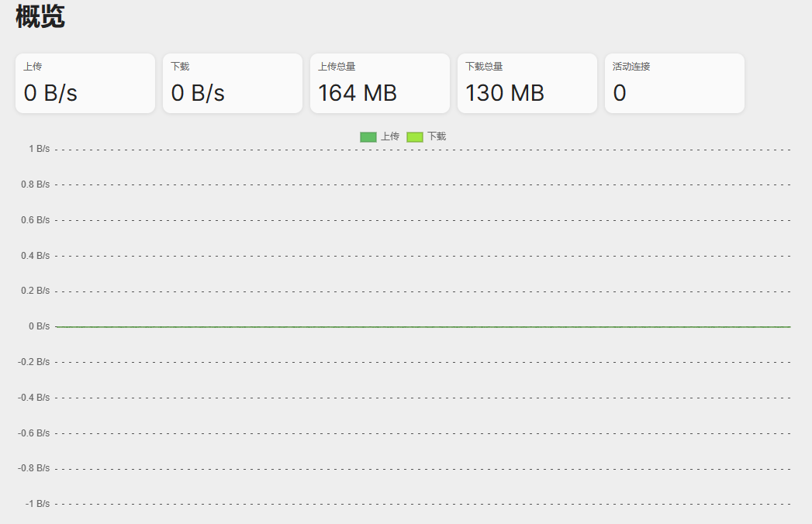Open the 上传总量 164 MB card
This screenshot has height=524, width=812.
380,84
